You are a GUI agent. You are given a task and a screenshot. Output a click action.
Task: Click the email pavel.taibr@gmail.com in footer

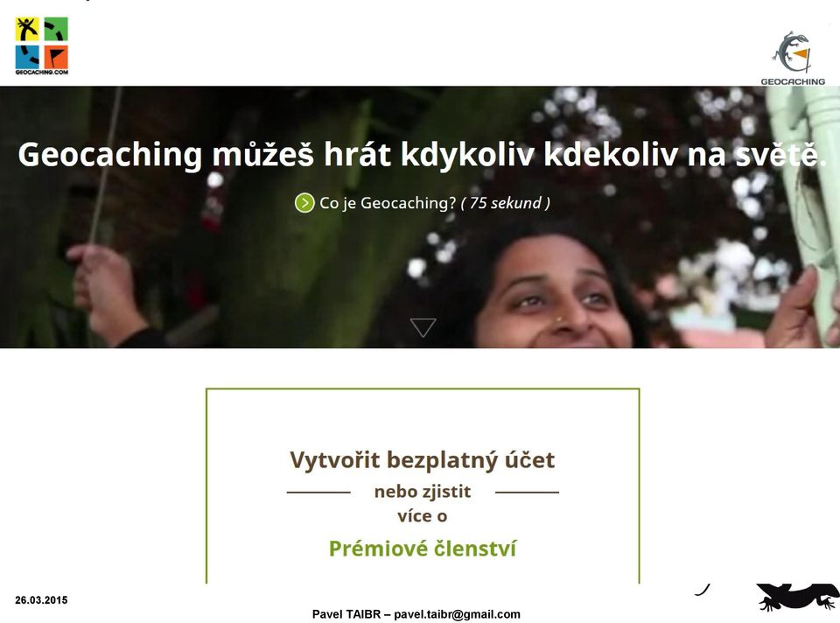tap(457, 614)
